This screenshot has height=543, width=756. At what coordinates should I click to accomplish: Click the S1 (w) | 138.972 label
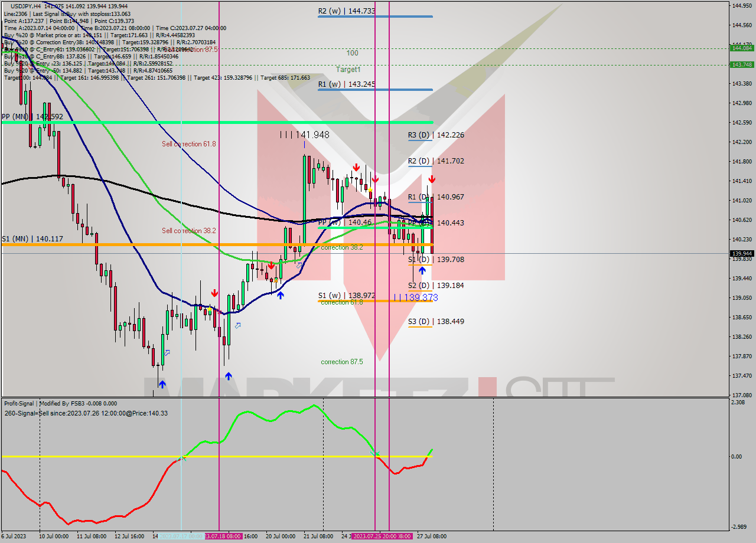[346, 295]
